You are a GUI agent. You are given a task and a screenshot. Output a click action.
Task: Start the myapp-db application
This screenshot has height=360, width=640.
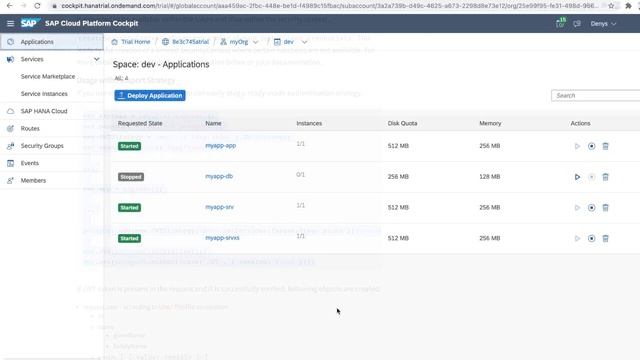(x=577, y=177)
